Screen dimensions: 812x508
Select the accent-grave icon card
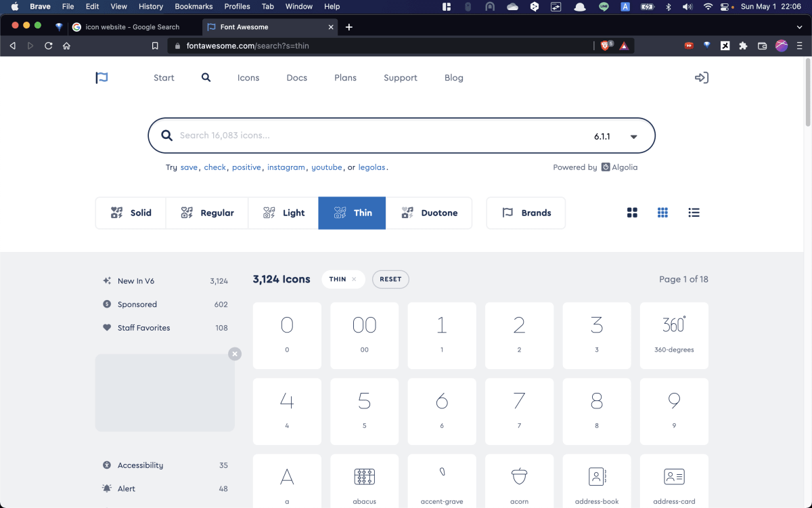(x=442, y=482)
